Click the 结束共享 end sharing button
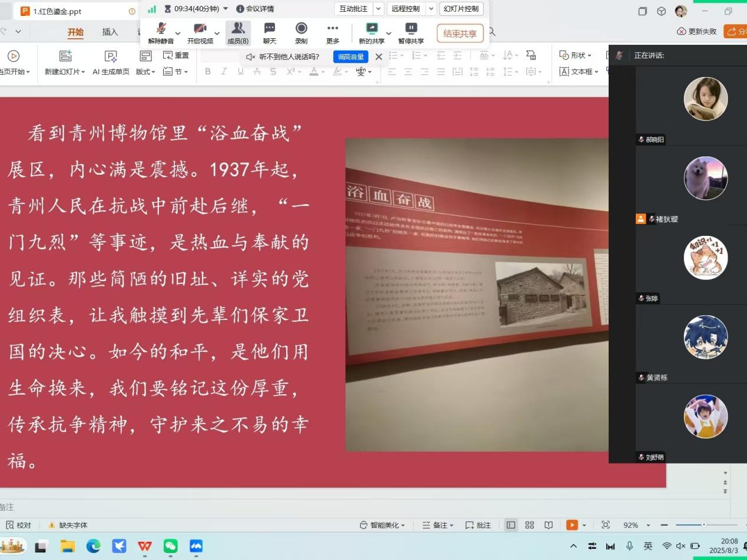The image size is (747, 560). click(460, 34)
